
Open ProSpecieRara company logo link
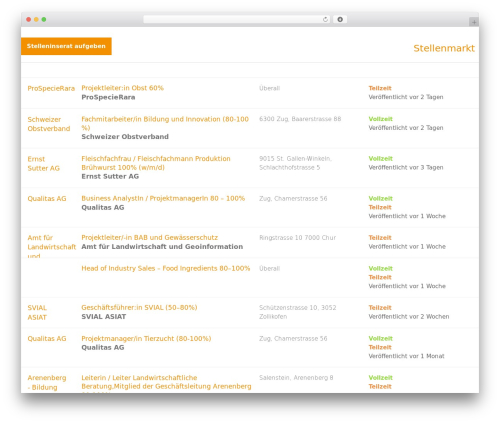click(x=51, y=88)
